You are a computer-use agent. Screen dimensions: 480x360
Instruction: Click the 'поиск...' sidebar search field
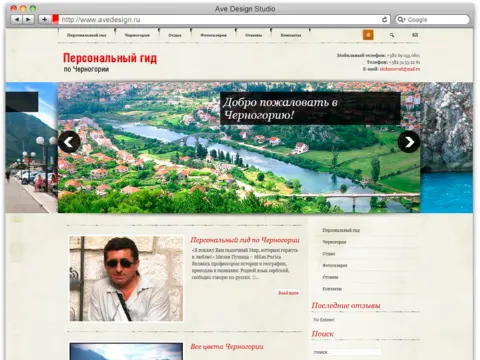pyautogui.click(x=347, y=352)
